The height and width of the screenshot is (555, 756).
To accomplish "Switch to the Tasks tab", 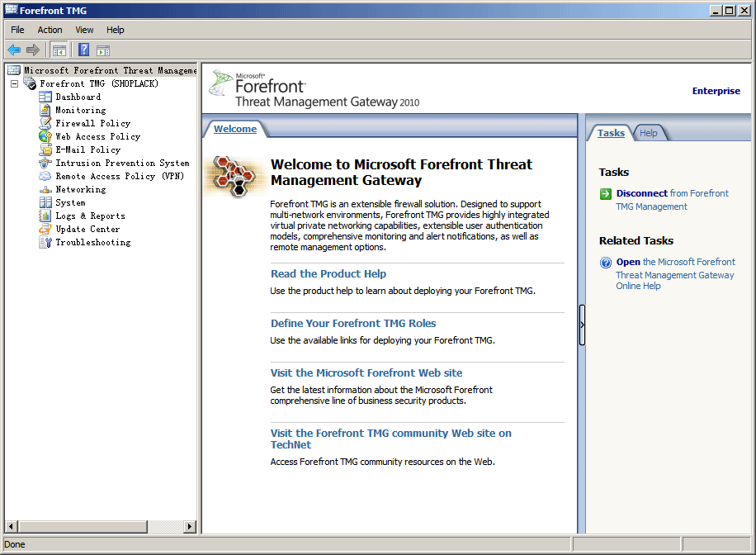I will [611, 133].
